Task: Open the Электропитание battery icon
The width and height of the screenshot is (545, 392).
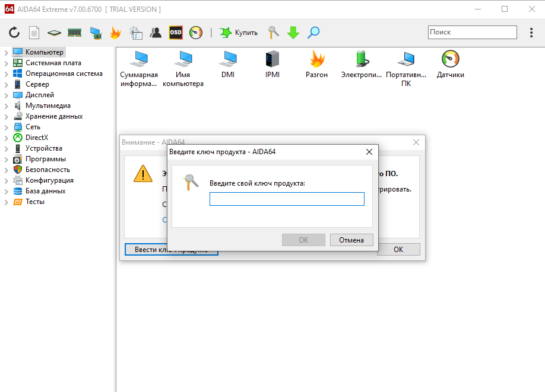Action: click(x=362, y=64)
